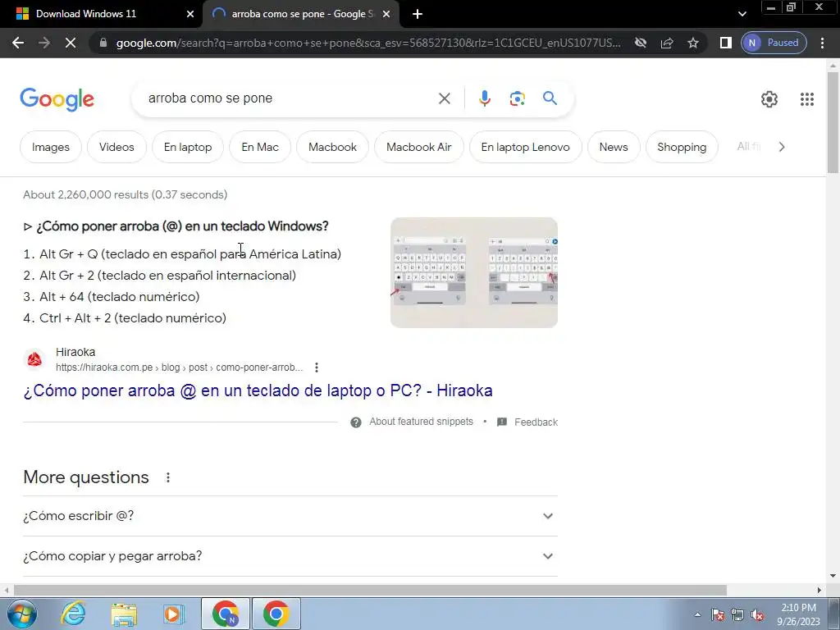The width and height of the screenshot is (840, 630).
Task: Select the Shopping filter chip
Action: [x=682, y=147]
